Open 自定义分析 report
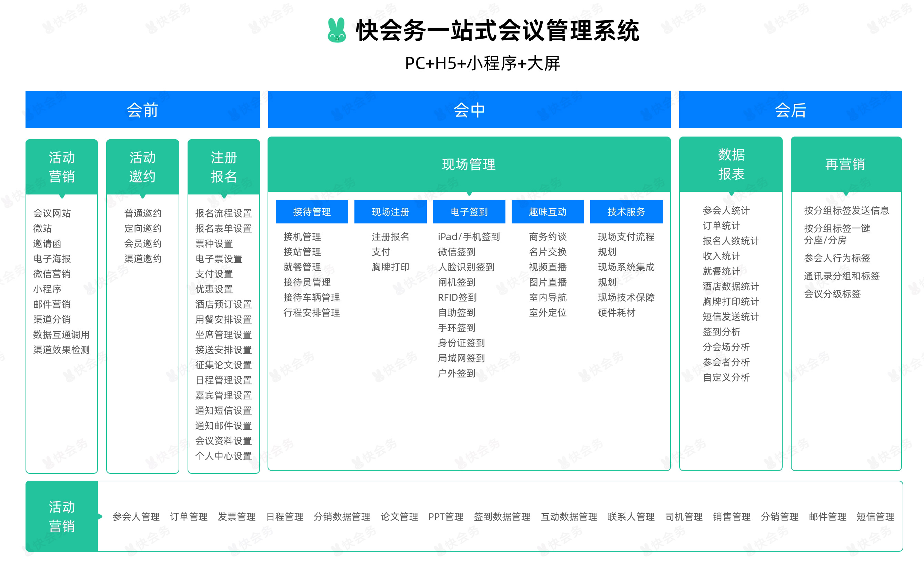This screenshot has width=924, height=571. (x=726, y=377)
